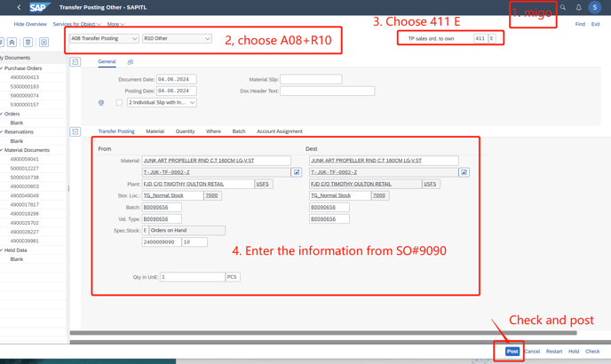Click the collapse-all double arrow icon
The height and width of the screenshot is (364, 611).
click(x=12, y=42)
